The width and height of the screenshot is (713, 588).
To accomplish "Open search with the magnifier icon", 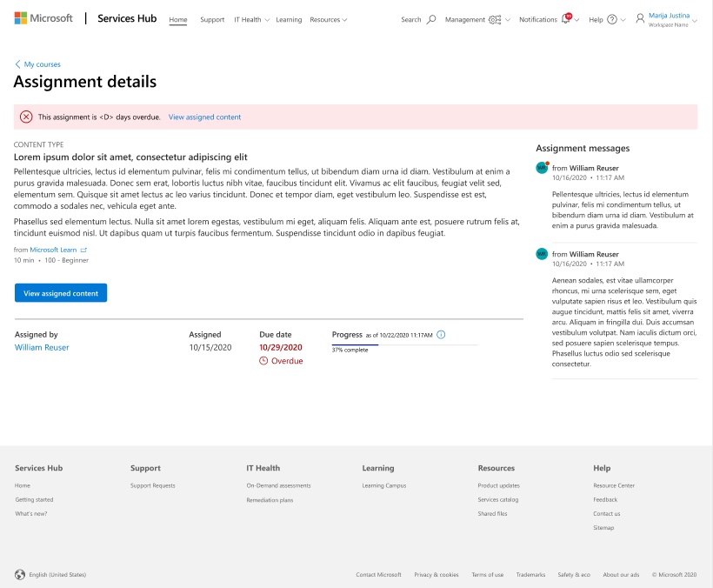I will [431, 19].
